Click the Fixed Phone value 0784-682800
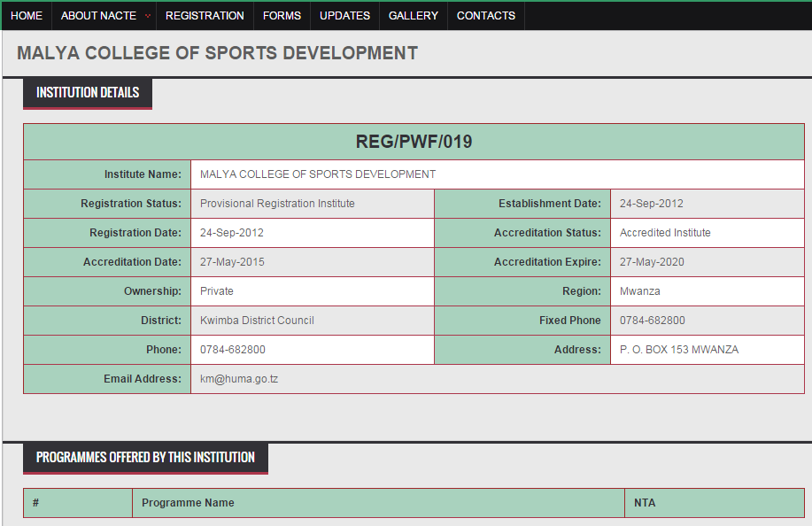The height and width of the screenshot is (526, 812). point(652,321)
